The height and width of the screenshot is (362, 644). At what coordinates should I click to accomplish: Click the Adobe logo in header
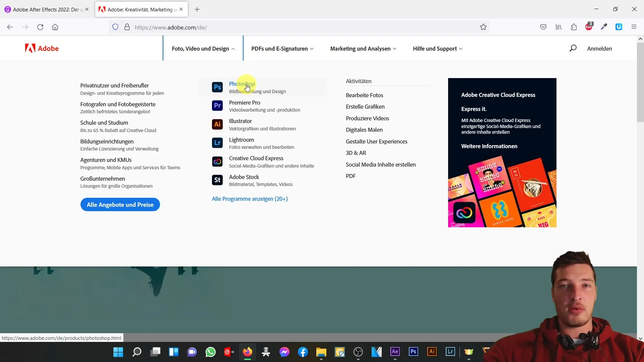coord(42,48)
